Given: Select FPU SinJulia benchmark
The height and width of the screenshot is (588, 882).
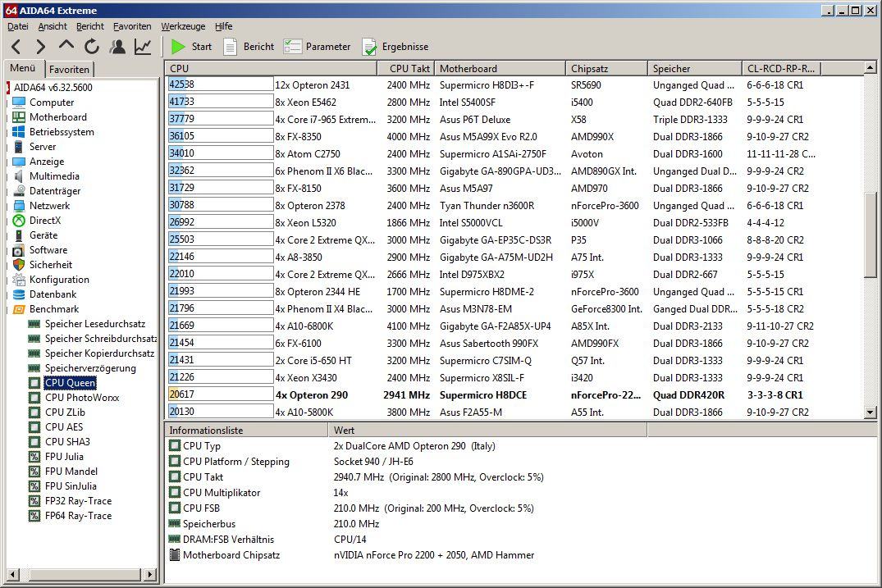Looking at the screenshot, I should 71,485.
